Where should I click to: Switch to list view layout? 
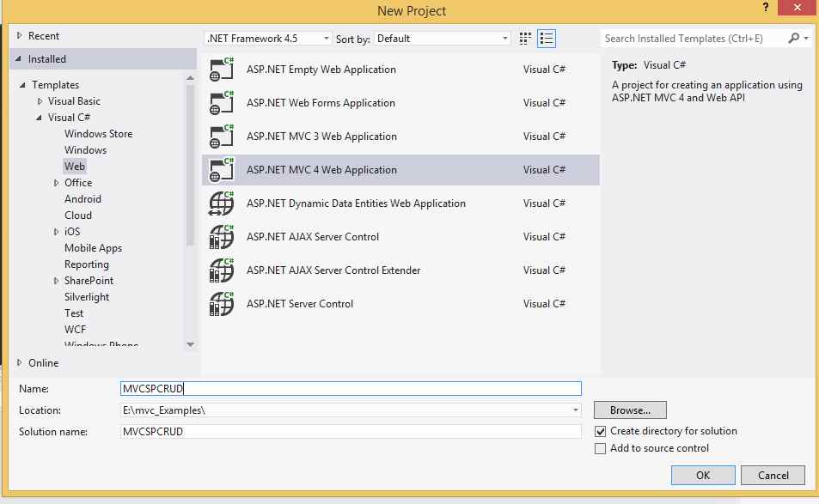click(545, 38)
